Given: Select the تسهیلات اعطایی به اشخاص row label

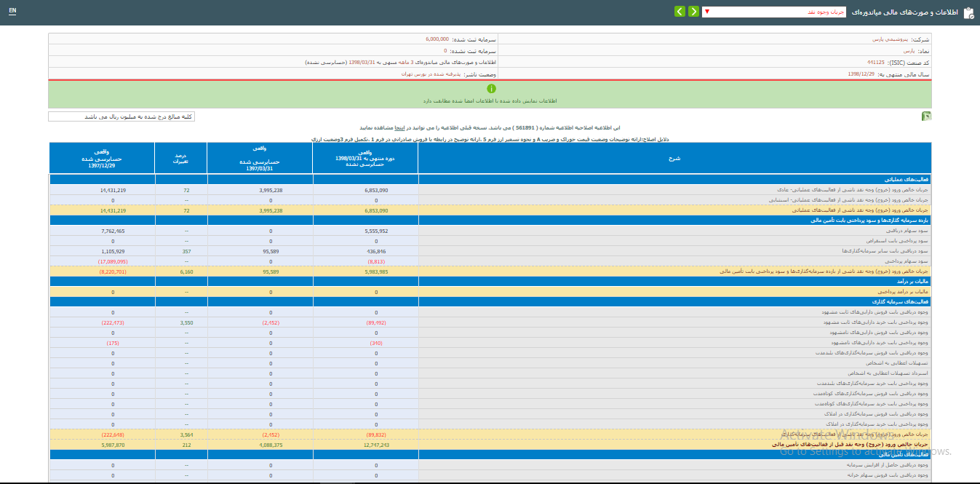Looking at the screenshot, I should tap(897, 363).
